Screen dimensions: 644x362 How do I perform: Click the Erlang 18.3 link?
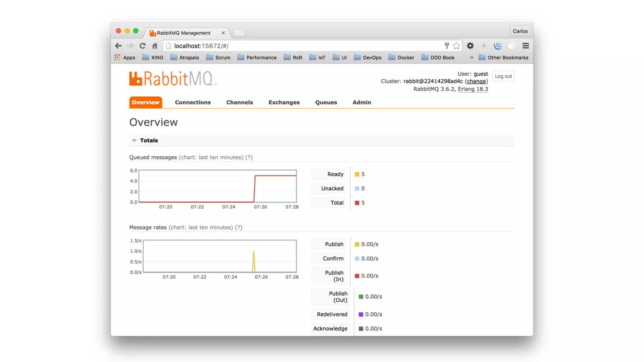[x=473, y=89]
